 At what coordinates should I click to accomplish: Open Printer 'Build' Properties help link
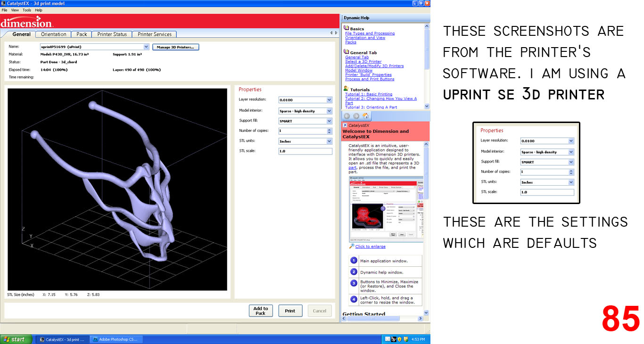pyautogui.click(x=368, y=74)
